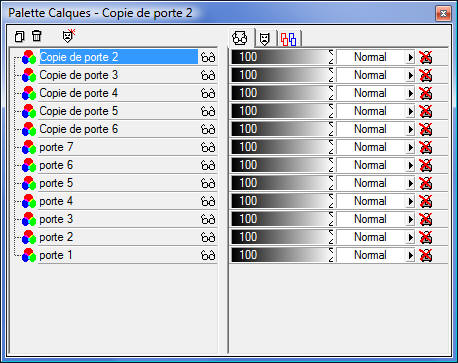Open blend mode dropdown arrow for porte 4
458x363 pixels.
[x=410, y=202]
